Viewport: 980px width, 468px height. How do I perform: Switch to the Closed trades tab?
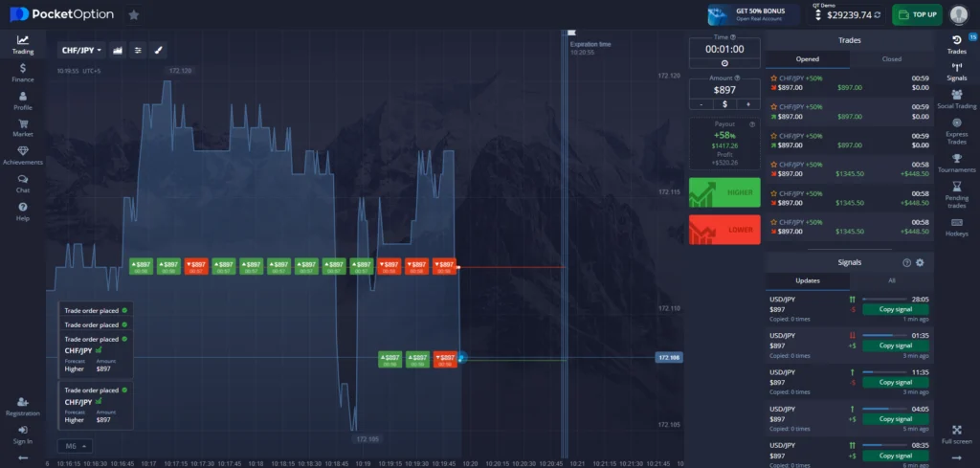(891, 59)
